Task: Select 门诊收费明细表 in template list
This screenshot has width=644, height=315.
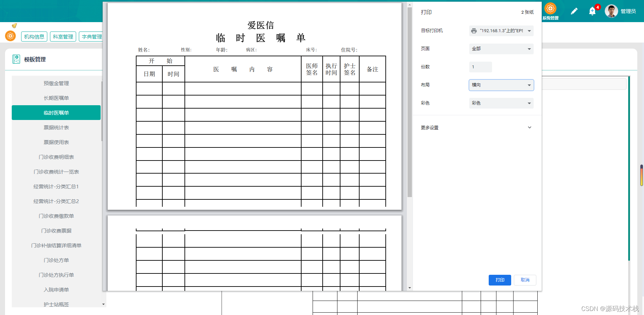Action: pos(56,157)
